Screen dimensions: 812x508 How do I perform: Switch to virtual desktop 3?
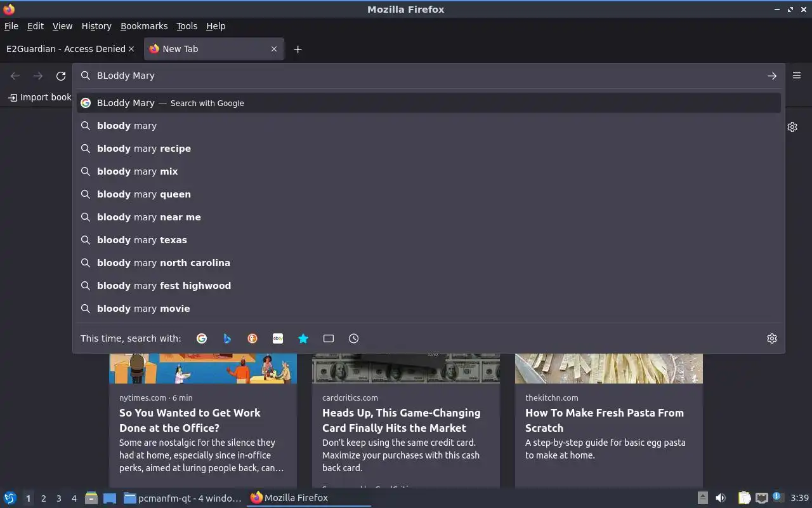(x=58, y=498)
